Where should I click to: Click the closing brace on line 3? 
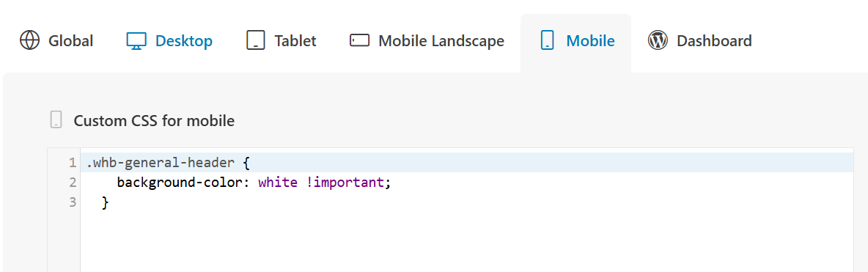coord(105,203)
